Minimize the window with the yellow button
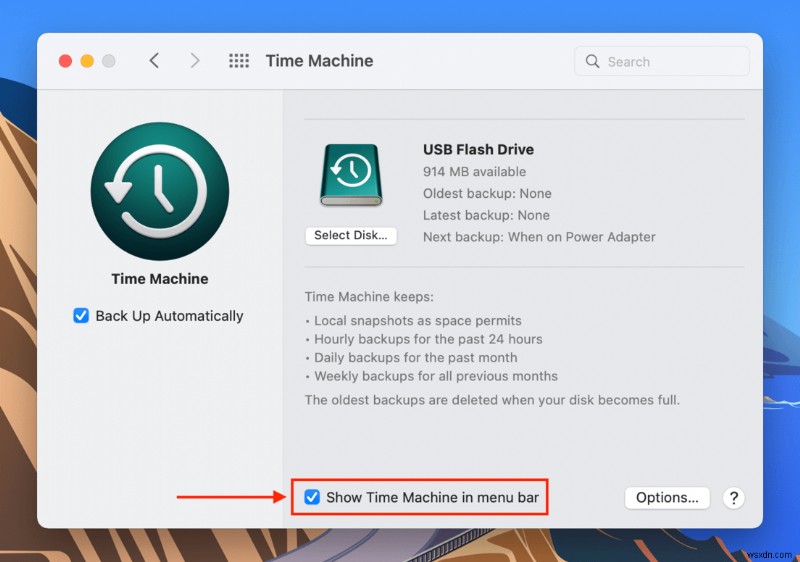The width and height of the screenshot is (800, 562). coord(87,61)
